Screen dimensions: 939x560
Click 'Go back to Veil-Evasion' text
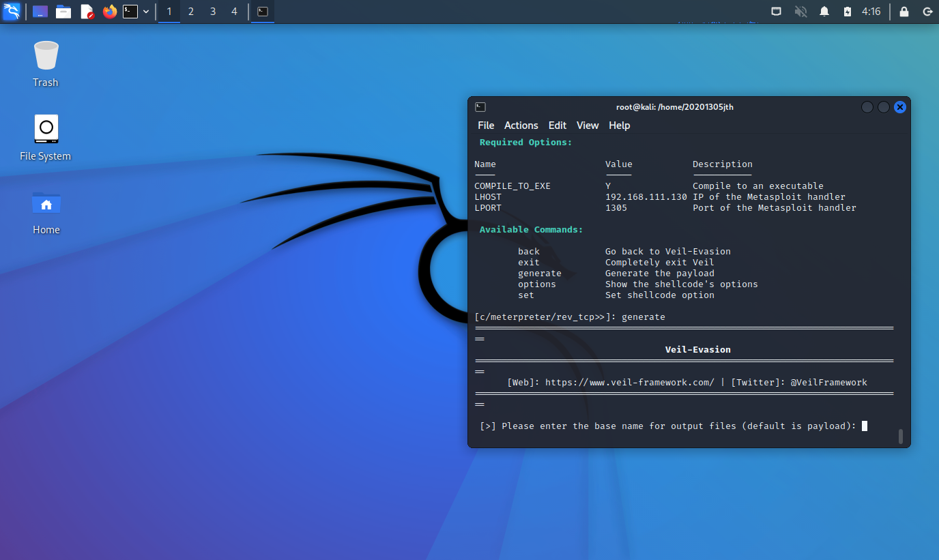(x=668, y=252)
